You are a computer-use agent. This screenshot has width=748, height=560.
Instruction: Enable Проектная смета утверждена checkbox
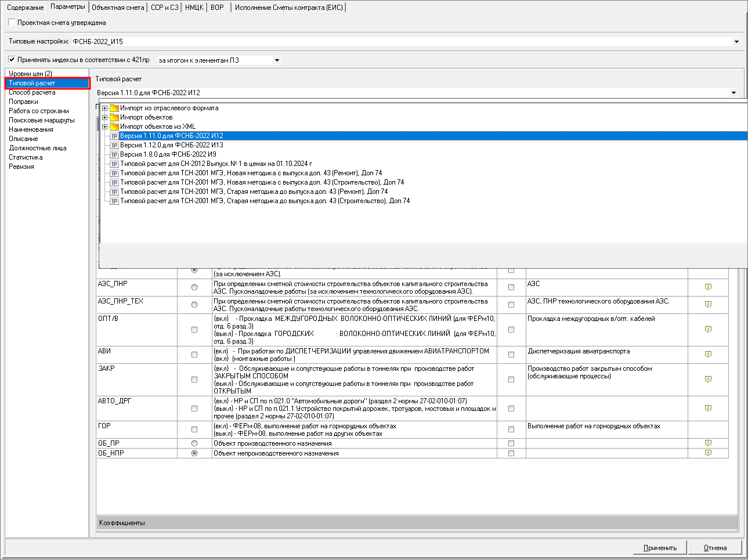[x=12, y=23]
